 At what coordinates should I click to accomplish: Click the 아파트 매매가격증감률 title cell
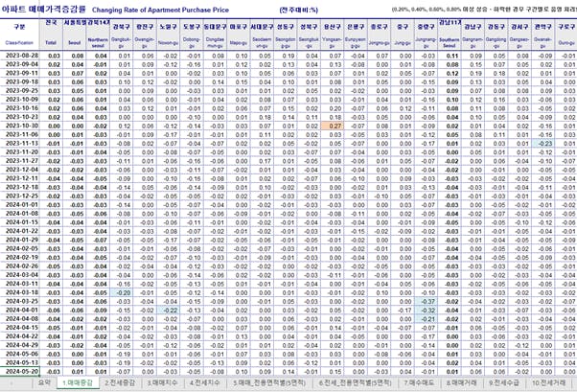[x=43, y=9]
